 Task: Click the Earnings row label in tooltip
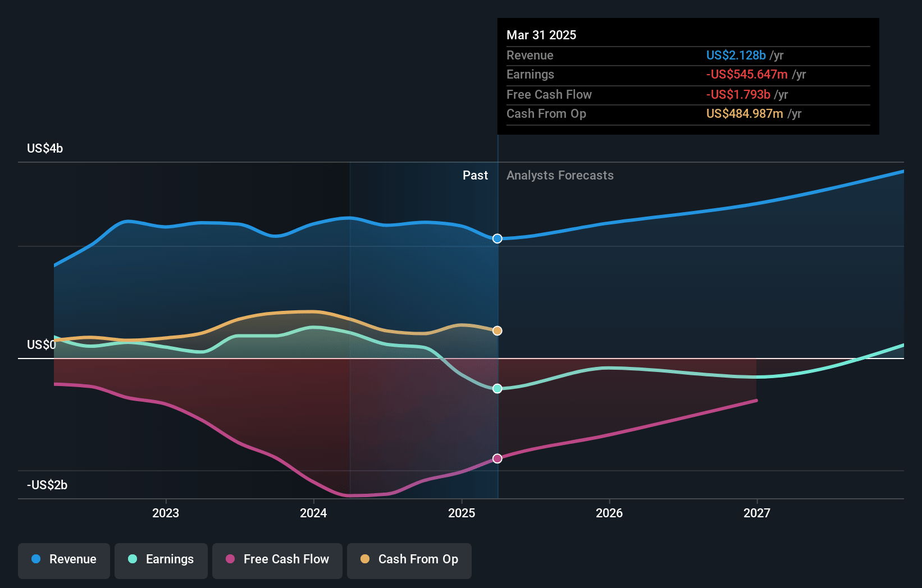pyautogui.click(x=530, y=74)
